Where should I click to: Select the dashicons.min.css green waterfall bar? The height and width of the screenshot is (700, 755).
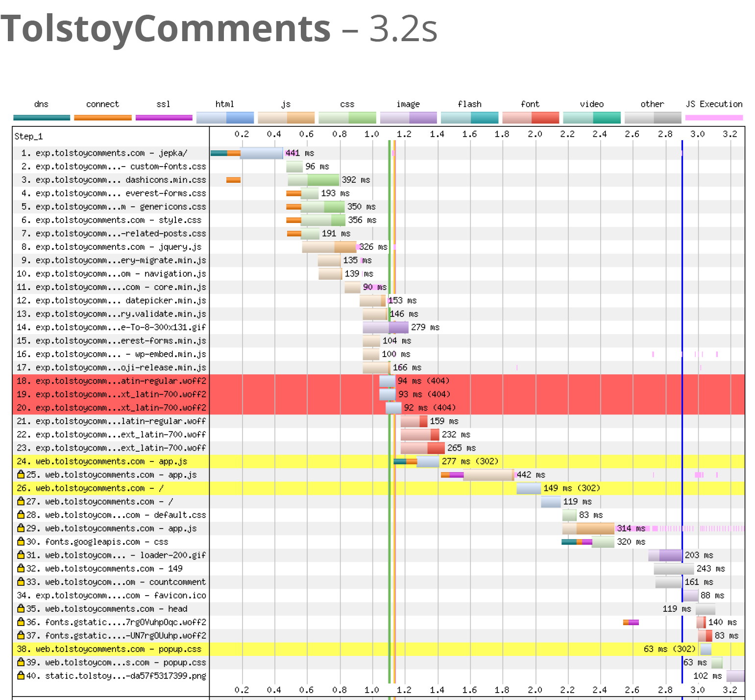[314, 180]
